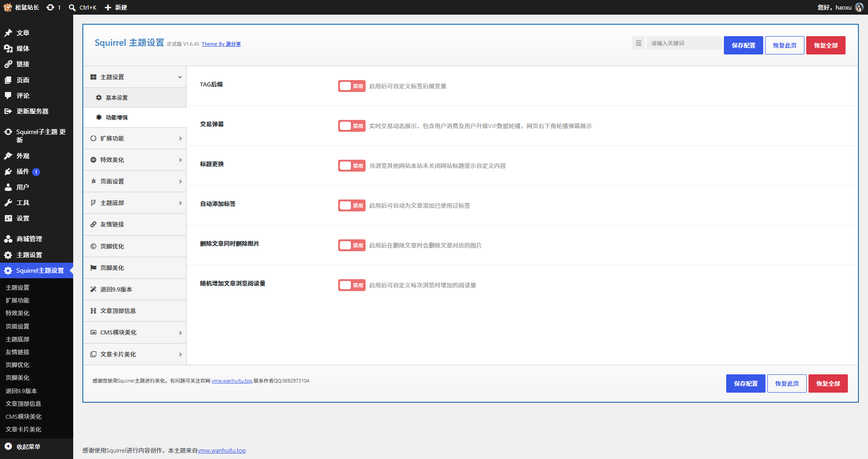Enable the TAG后缀 toggle switch
The height and width of the screenshot is (459, 868).
351,86
